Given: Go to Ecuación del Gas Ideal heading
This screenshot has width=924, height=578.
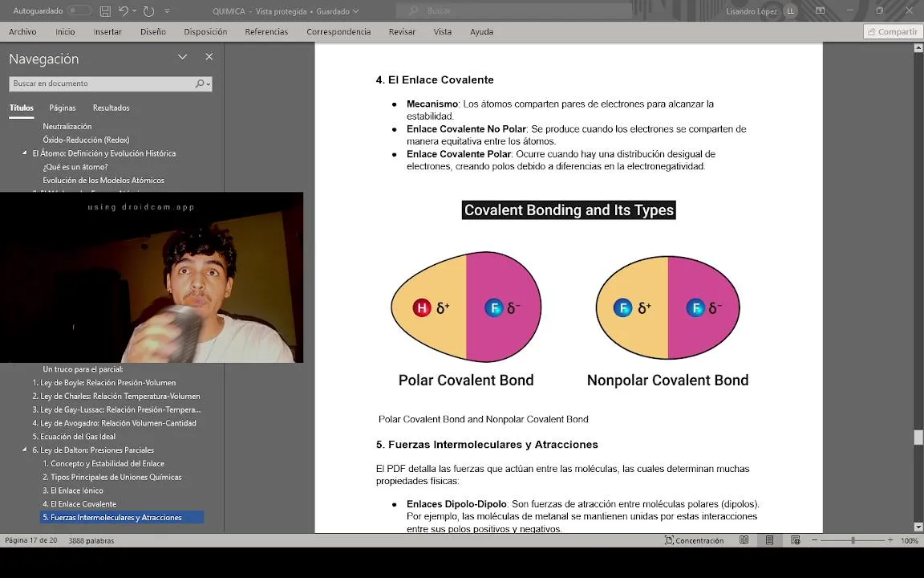Looking at the screenshot, I should (74, 437).
